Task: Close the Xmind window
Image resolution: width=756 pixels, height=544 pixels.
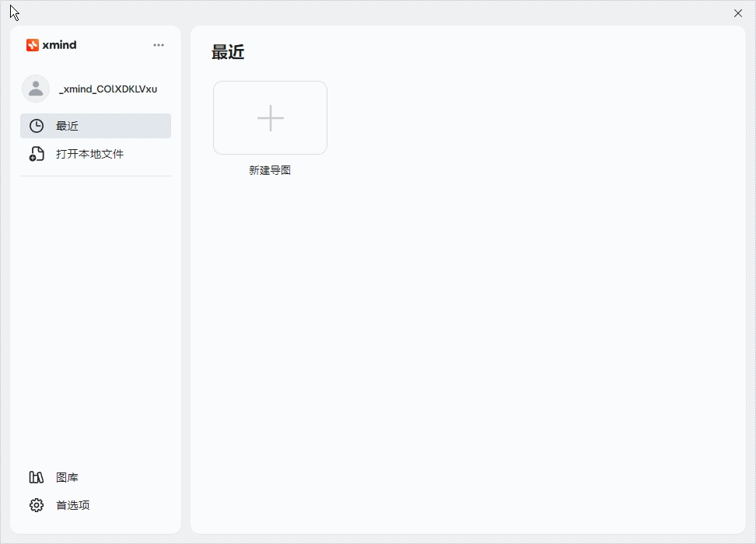Action: tap(738, 13)
